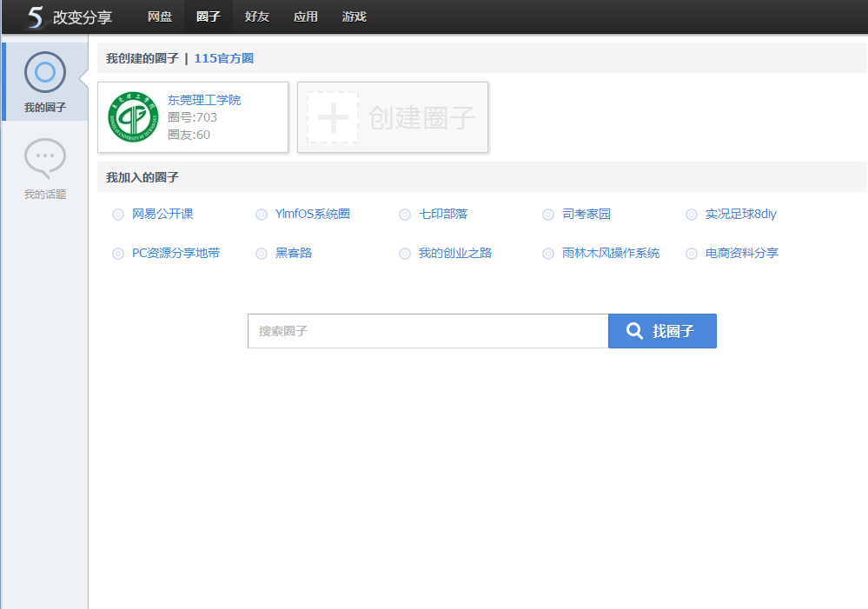Open the 我的话题 speech bubble icon
This screenshot has height=609, width=868.
click(x=45, y=158)
